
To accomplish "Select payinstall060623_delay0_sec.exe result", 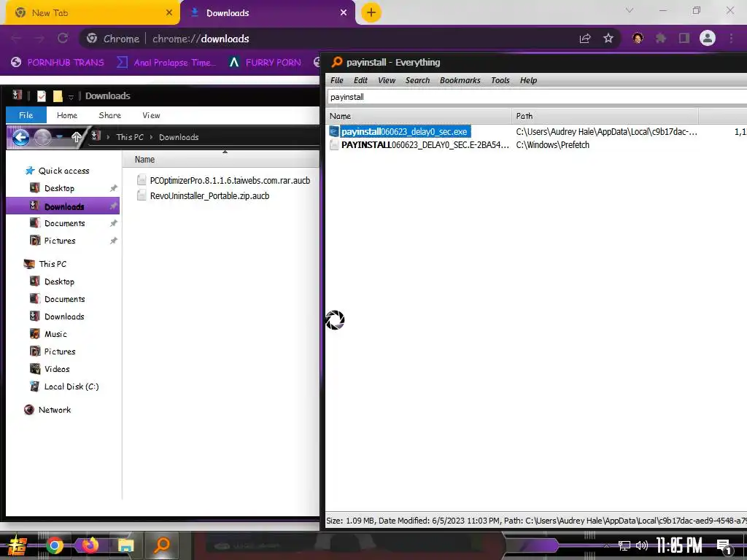I will click(x=404, y=132).
